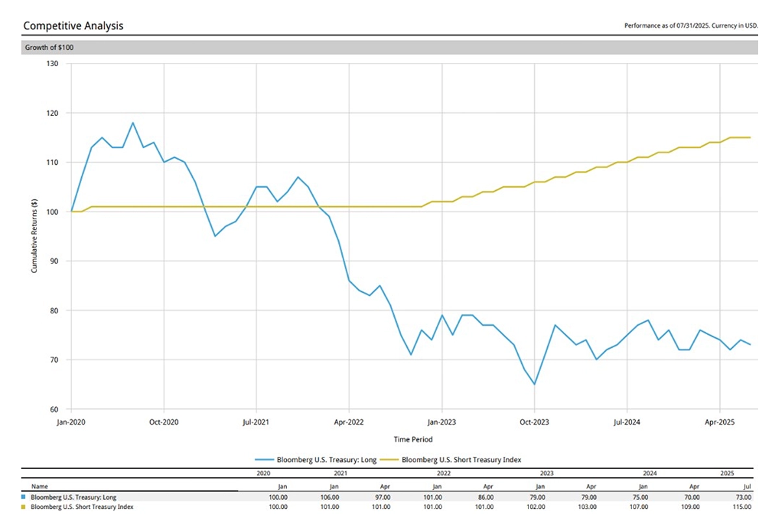Click the blue line's highest peak near 118
Viewport: 779px width, 532px height.
click(x=133, y=123)
